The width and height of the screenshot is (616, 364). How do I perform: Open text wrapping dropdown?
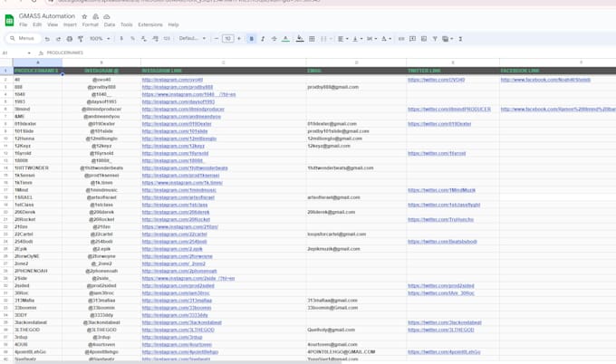pos(371,38)
